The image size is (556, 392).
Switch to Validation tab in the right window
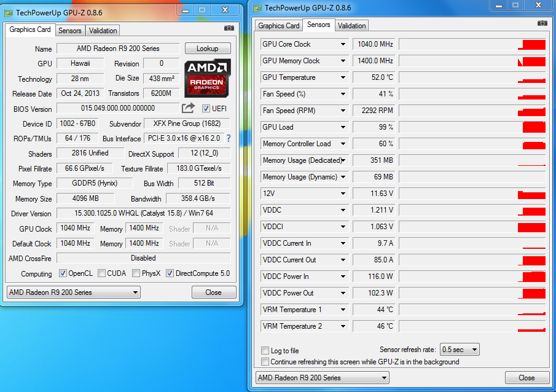[352, 26]
